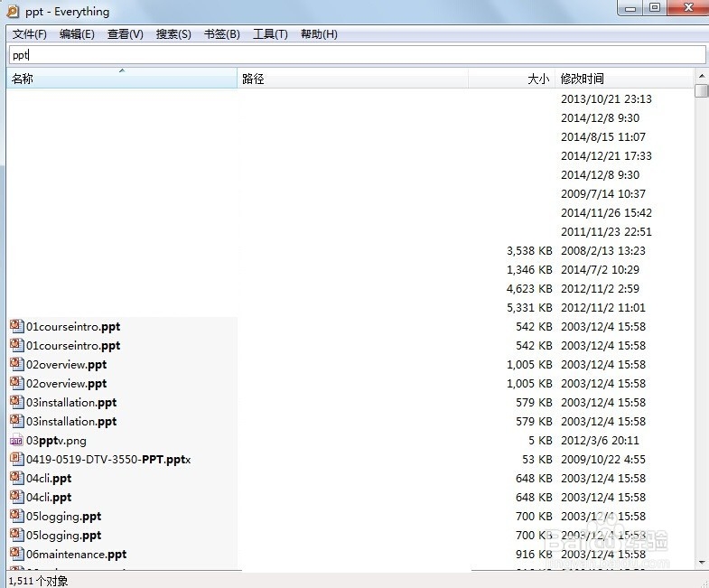Screen dimensions: 709x588
Task: Open the 文件(F) menu
Action: click(x=30, y=34)
